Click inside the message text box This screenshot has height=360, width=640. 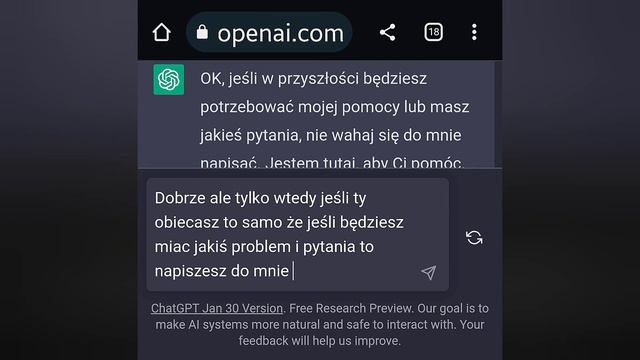(298, 235)
